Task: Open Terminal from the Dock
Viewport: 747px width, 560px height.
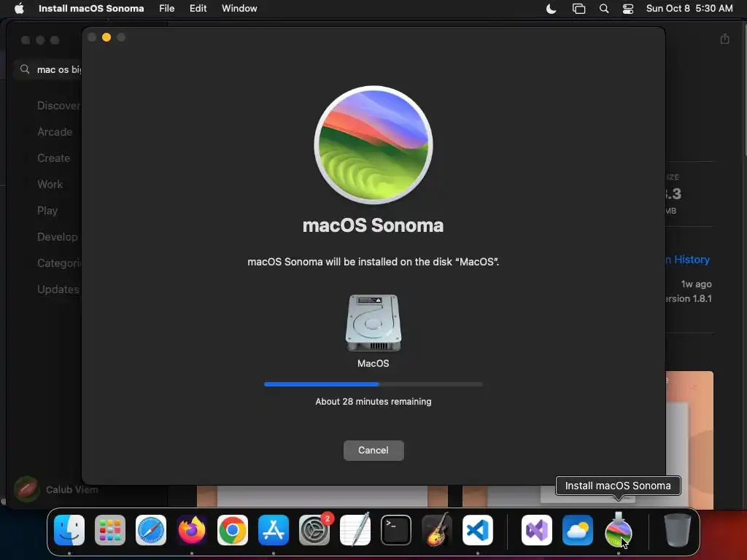Action: [396, 530]
